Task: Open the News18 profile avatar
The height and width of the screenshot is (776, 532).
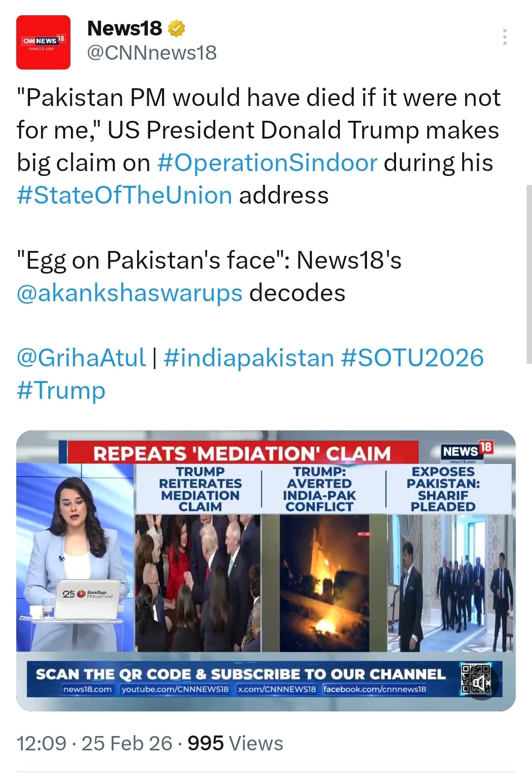Action: tap(43, 42)
